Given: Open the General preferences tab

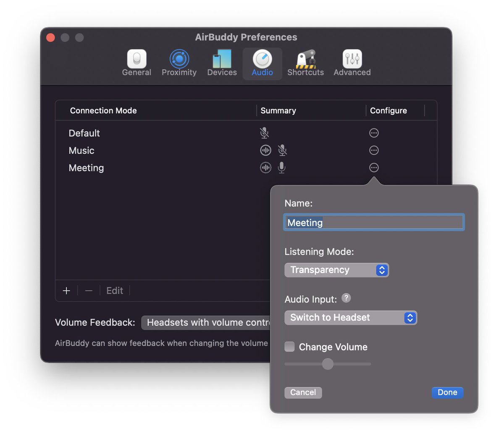Looking at the screenshot, I should (136, 63).
